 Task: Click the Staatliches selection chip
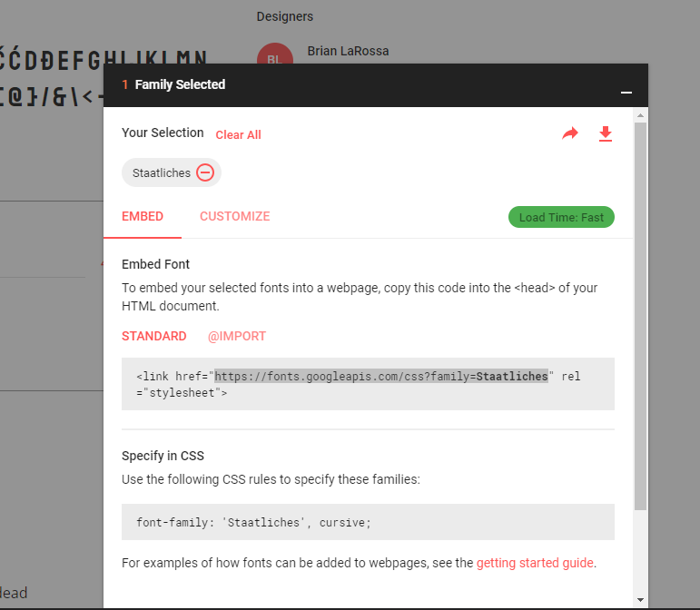click(x=172, y=172)
